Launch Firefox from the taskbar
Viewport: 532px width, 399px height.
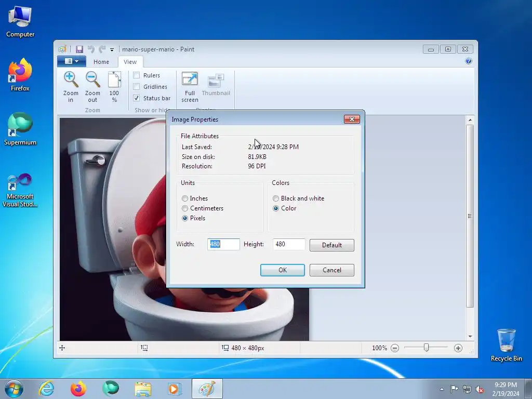pyautogui.click(x=78, y=389)
